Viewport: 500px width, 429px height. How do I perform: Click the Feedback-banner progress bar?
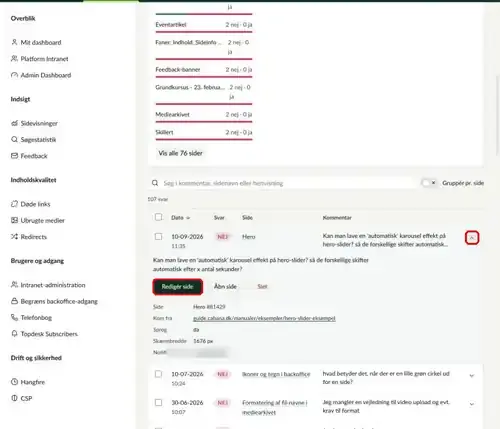click(x=204, y=77)
